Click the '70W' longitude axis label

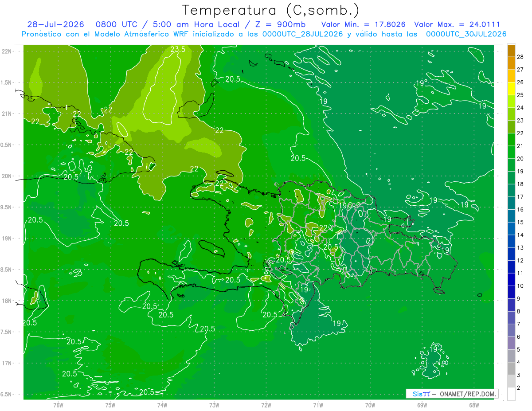click(x=370, y=405)
